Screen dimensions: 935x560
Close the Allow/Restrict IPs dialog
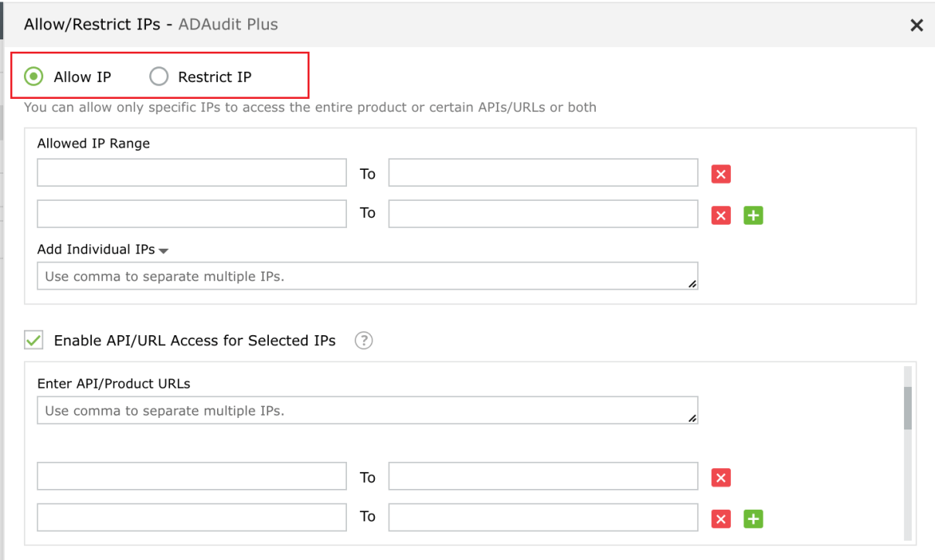point(916,25)
